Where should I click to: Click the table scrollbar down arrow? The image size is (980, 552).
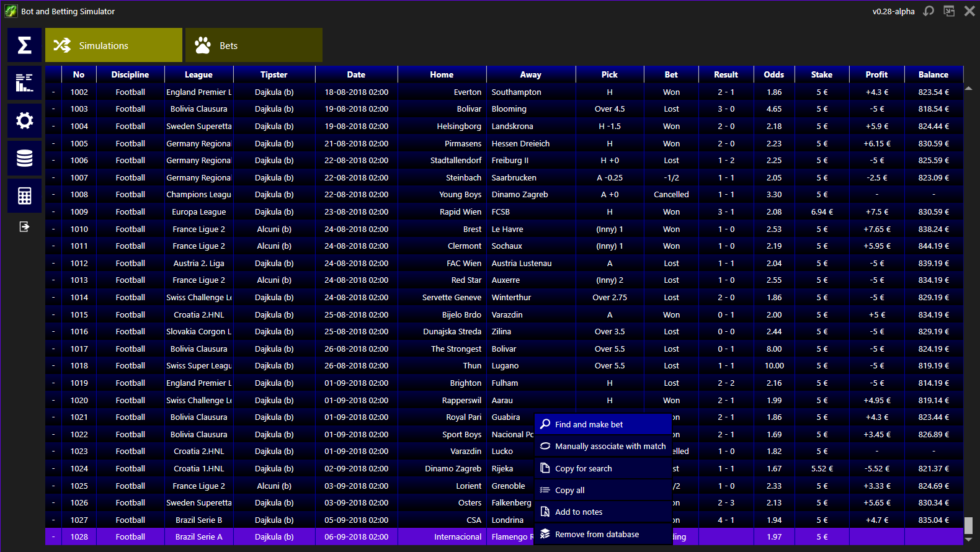(968, 540)
